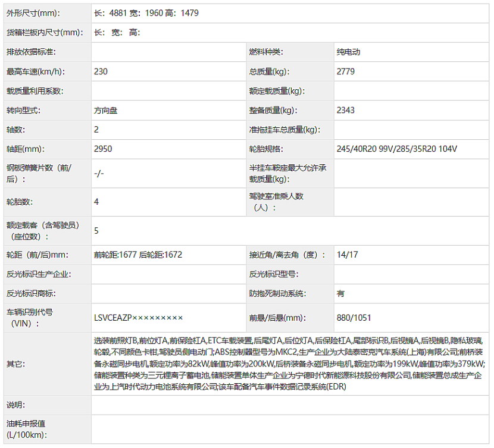Click the 轮胎数 label

click(x=20, y=202)
